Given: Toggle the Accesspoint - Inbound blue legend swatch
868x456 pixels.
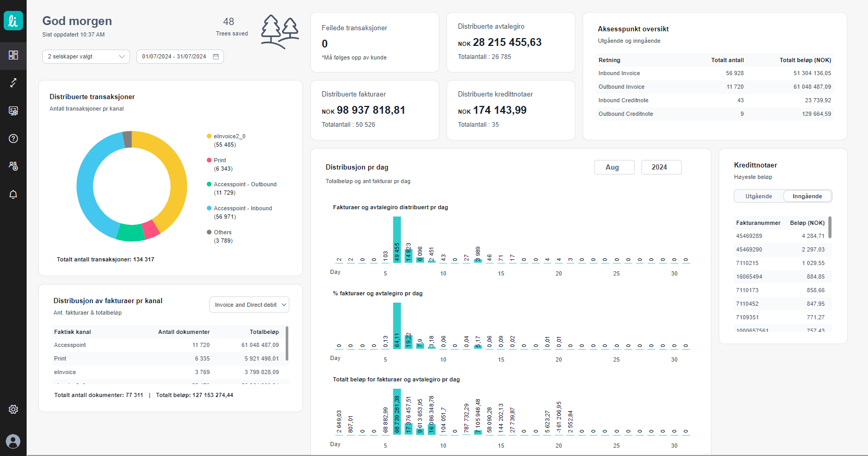Looking at the screenshot, I should click(209, 208).
